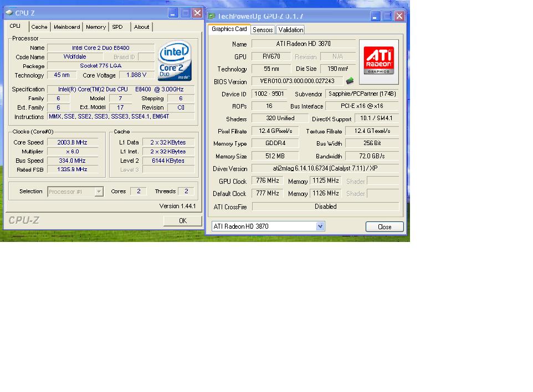The width and height of the screenshot is (533, 392).
Task: Select the CPU tab in CPU-Z
Action: pyautogui.click(x=16, y=26)
